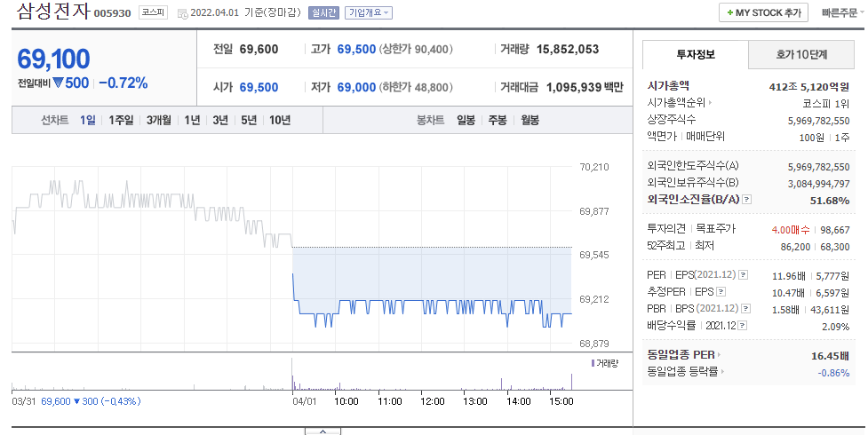Click 고가 value 69,500
The image size is (868, 435).
point(356,49)
